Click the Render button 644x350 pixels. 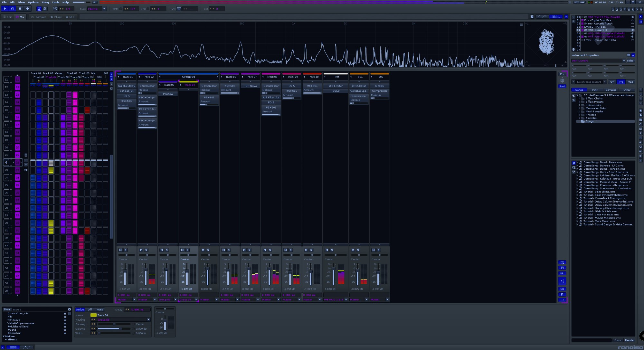pyautogui.click(x=629, y=340)
